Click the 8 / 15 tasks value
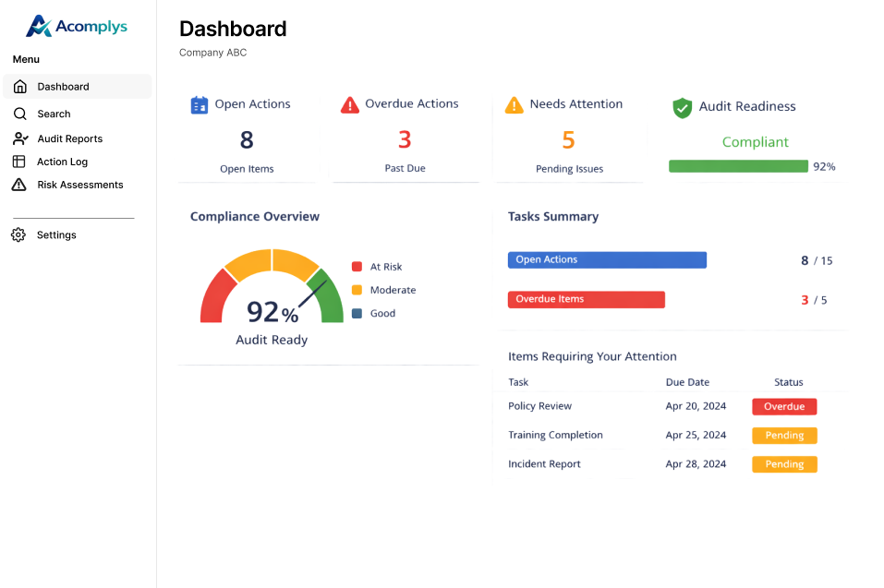 pyautogui.click(x=817, y=261)
